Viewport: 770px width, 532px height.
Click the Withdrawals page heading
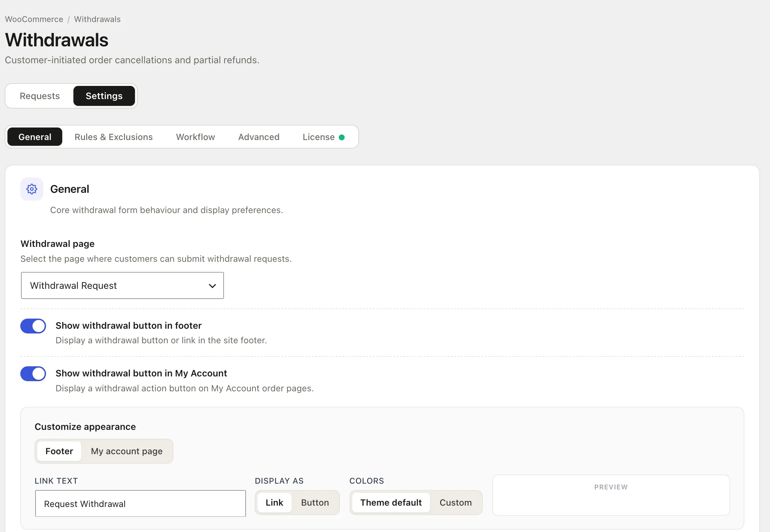point(57,40)
